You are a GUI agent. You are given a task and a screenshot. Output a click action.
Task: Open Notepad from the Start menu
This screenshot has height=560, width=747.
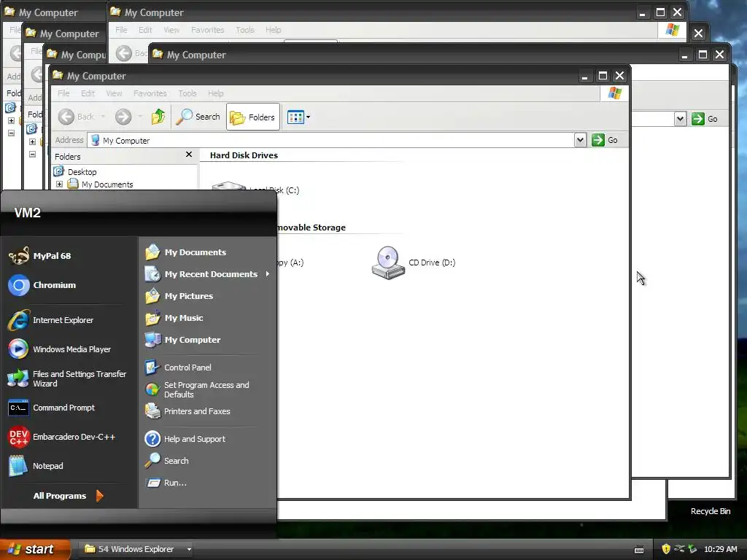point(36,466)
